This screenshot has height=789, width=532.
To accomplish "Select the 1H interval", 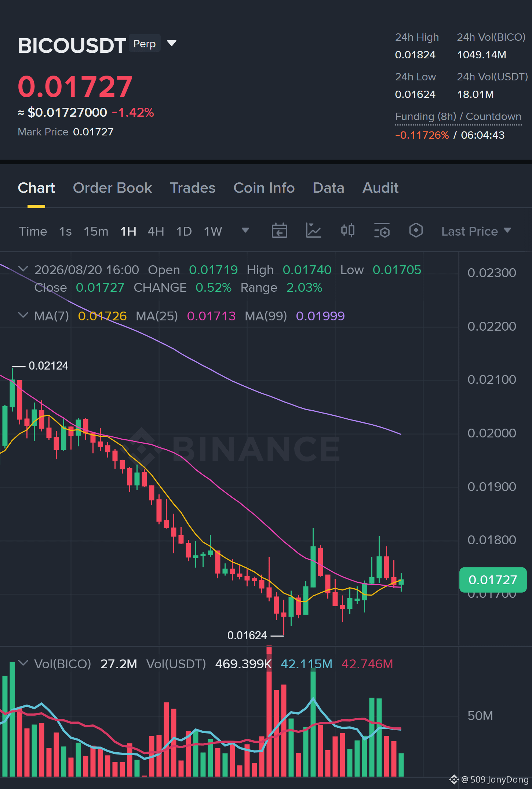I will pos(128,231).
